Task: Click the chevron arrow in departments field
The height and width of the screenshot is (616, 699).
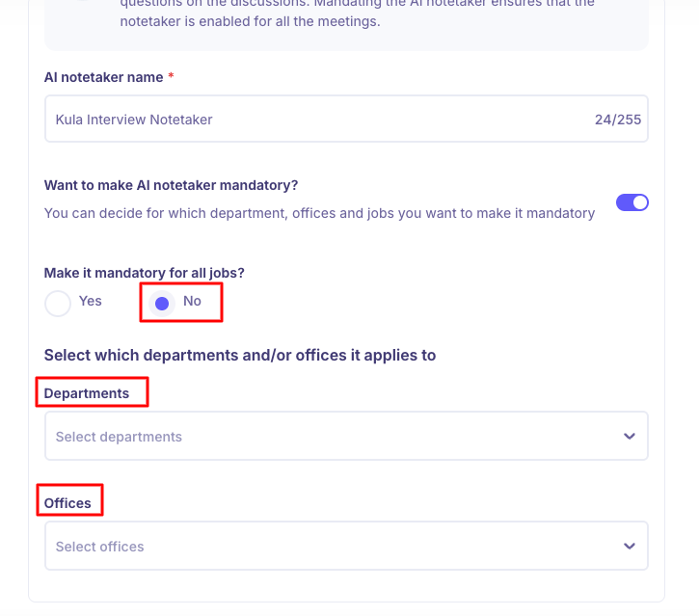Action: click(630, 437)
